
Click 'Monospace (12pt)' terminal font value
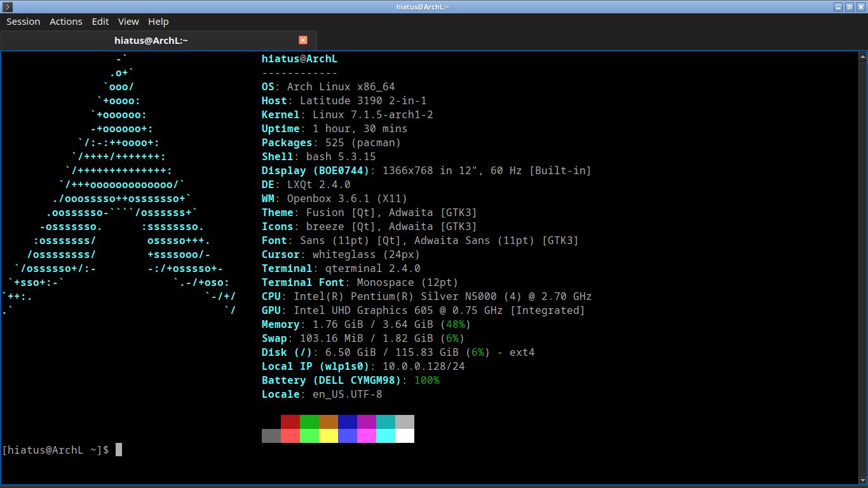tap(408, 283)
